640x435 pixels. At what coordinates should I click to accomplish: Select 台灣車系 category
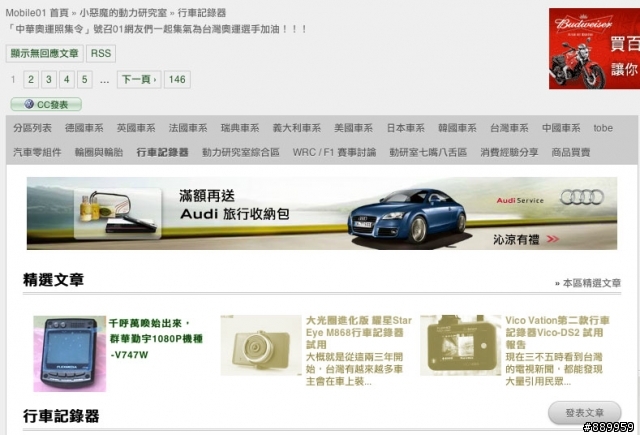click(509, 128)
